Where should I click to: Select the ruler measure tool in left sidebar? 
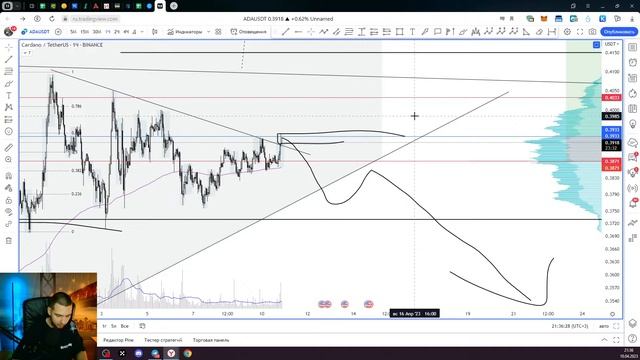[9, 147]
